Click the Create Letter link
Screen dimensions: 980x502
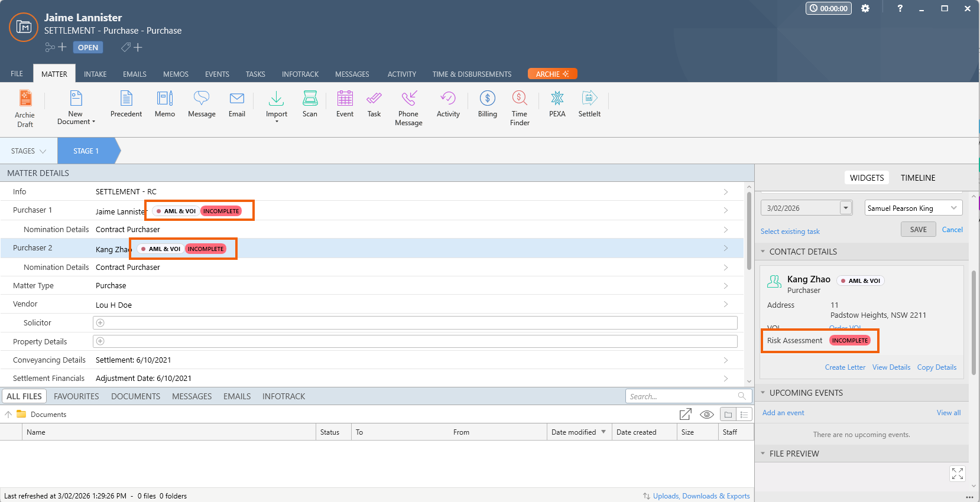(x=845, y=367)
